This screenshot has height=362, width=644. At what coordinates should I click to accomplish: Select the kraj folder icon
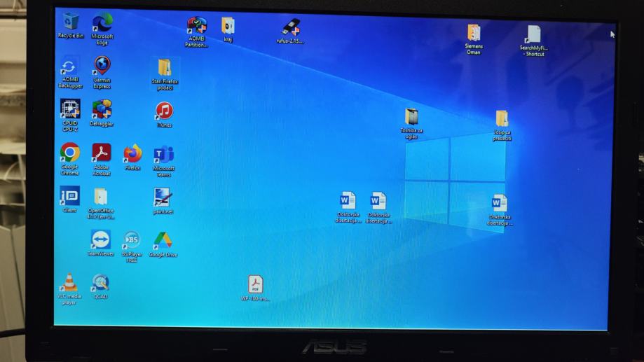(x=228, y=29)
